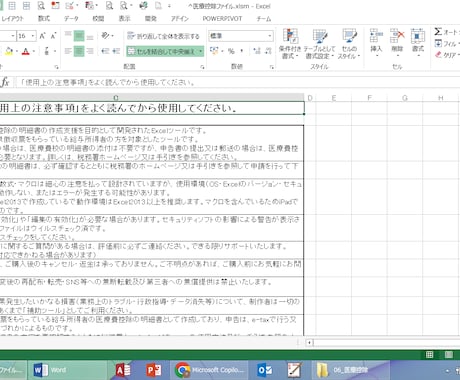Increase decimal places
The width and height of the screenshot is (460, 380).
pyautogui.click(x=257, y=51)
